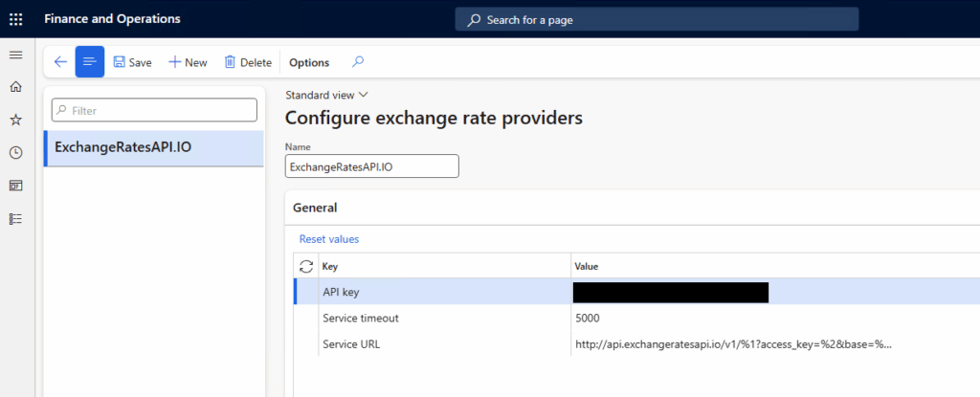Open the Options menu tab
Image resolution: width=980 pixels, height=397 pixels.
pos(309,62)
